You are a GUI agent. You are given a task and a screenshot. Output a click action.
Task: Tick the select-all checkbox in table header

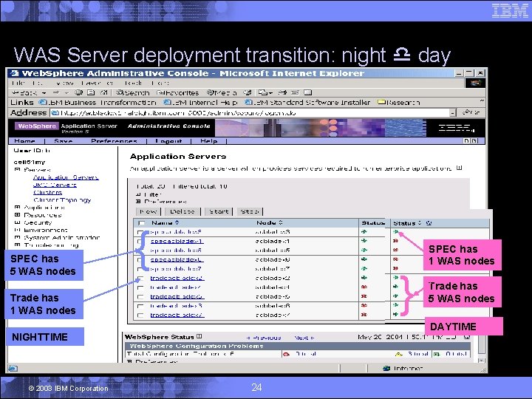(141, 223)
